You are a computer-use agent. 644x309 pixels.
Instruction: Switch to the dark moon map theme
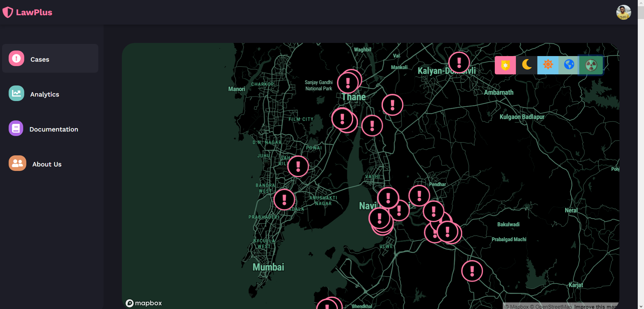click(x=527, y=65)
